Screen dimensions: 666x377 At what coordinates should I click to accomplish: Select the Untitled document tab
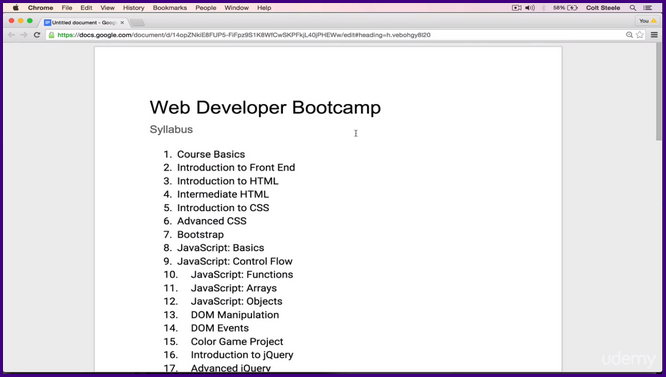[83, 22]
